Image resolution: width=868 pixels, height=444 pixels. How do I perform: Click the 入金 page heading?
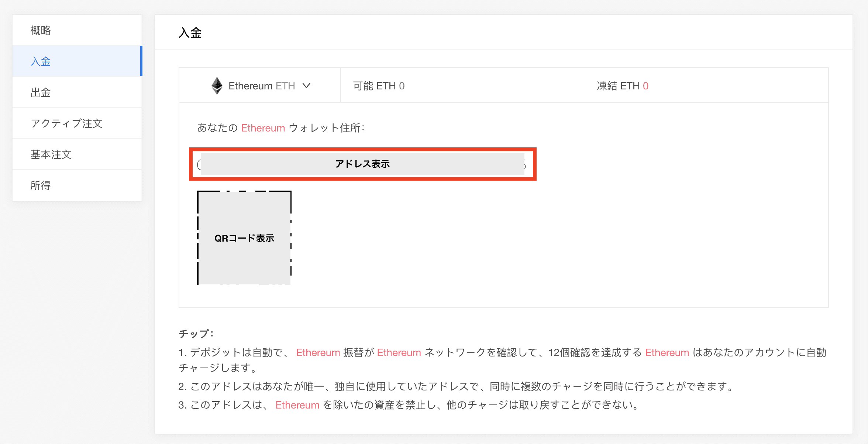tap(190, 33)
